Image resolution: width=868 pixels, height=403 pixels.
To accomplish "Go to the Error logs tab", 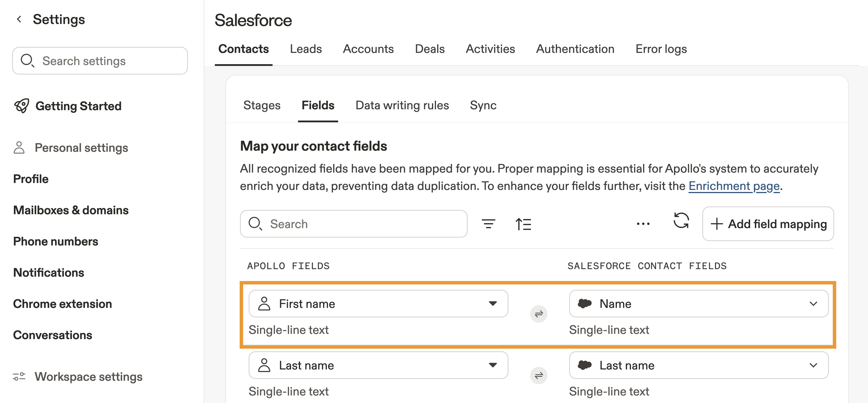I will [x=661, y=49].
